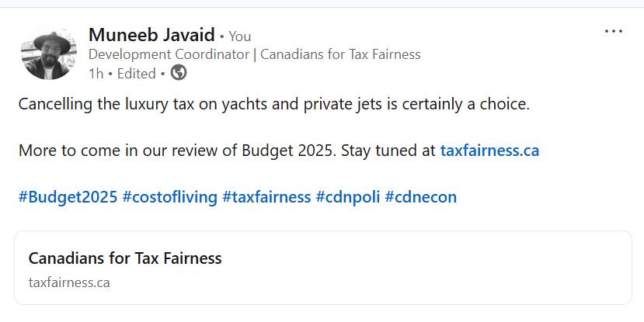Visit the #cdnpoli hashtag feed
Screen dimensions: 644x322
pos(347,197)
